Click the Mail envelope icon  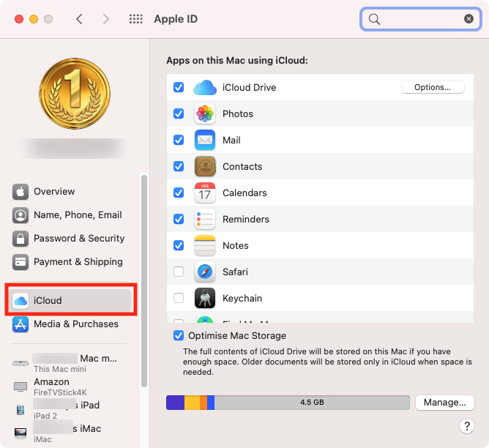coord(204,140)
